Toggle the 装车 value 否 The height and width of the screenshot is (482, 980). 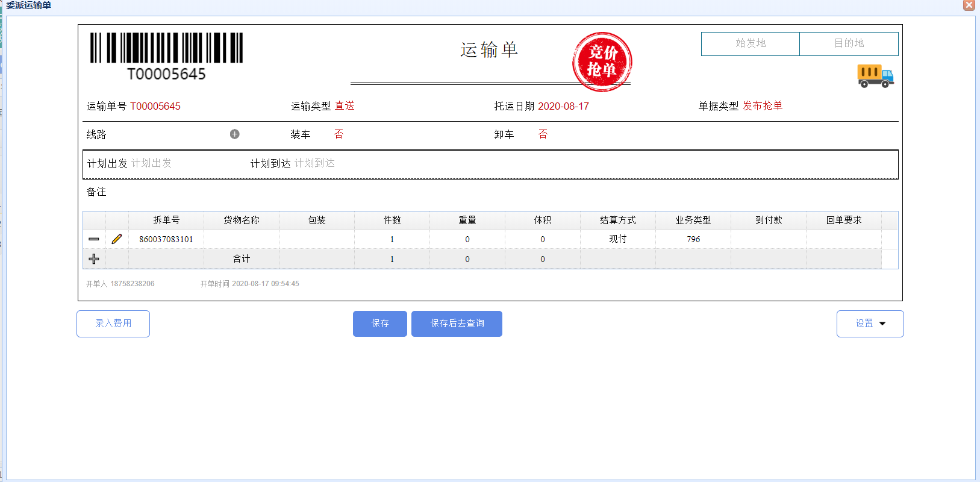tap(339, 134)
